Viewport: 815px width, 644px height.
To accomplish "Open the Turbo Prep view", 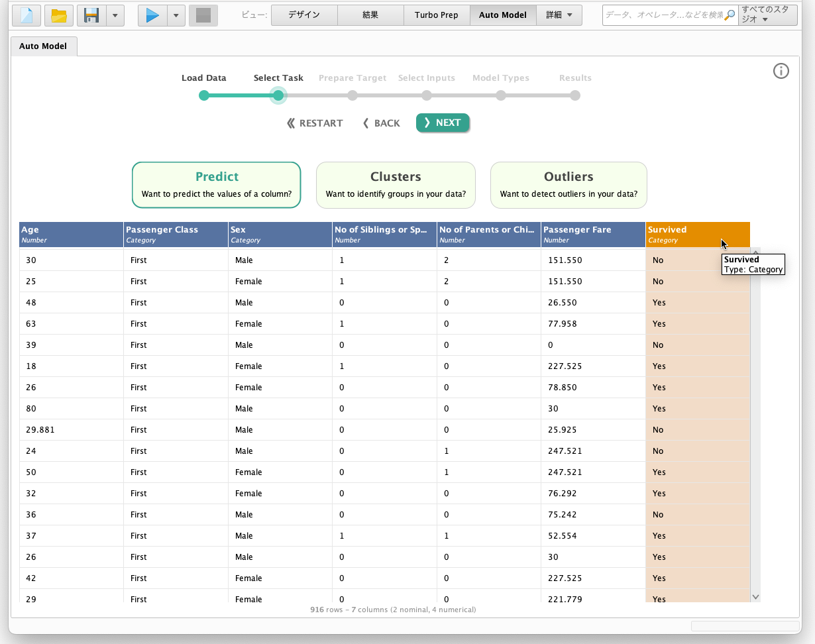I will point(437,15).
